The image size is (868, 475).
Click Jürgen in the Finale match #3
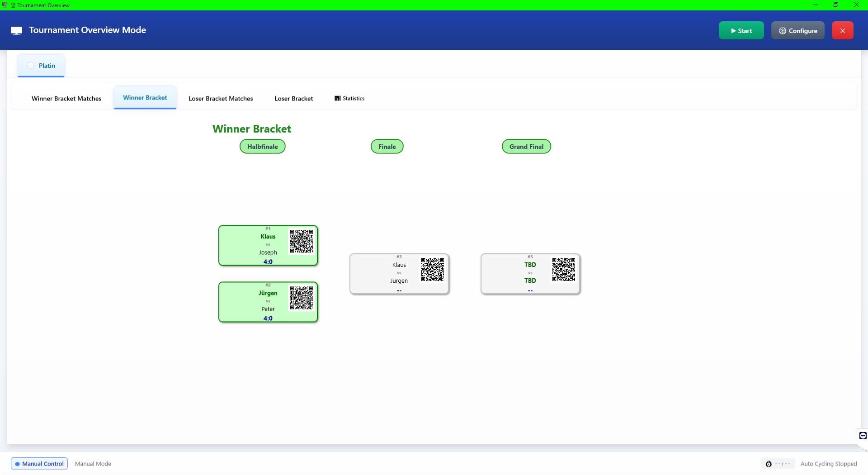(x=399, y=280)
